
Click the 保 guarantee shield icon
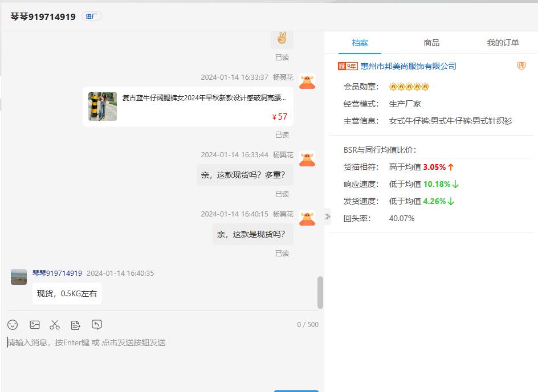521,66
